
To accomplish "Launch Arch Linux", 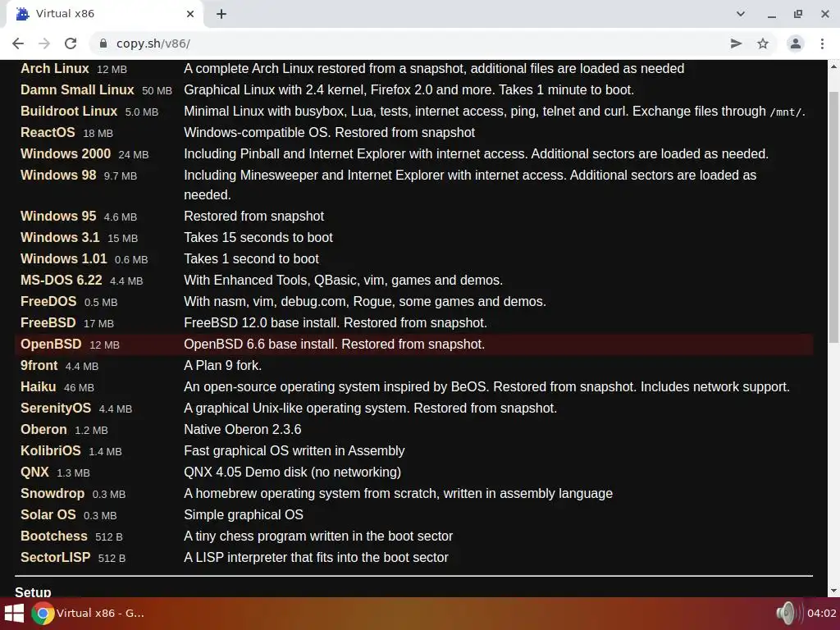I will tap(55, 69).
